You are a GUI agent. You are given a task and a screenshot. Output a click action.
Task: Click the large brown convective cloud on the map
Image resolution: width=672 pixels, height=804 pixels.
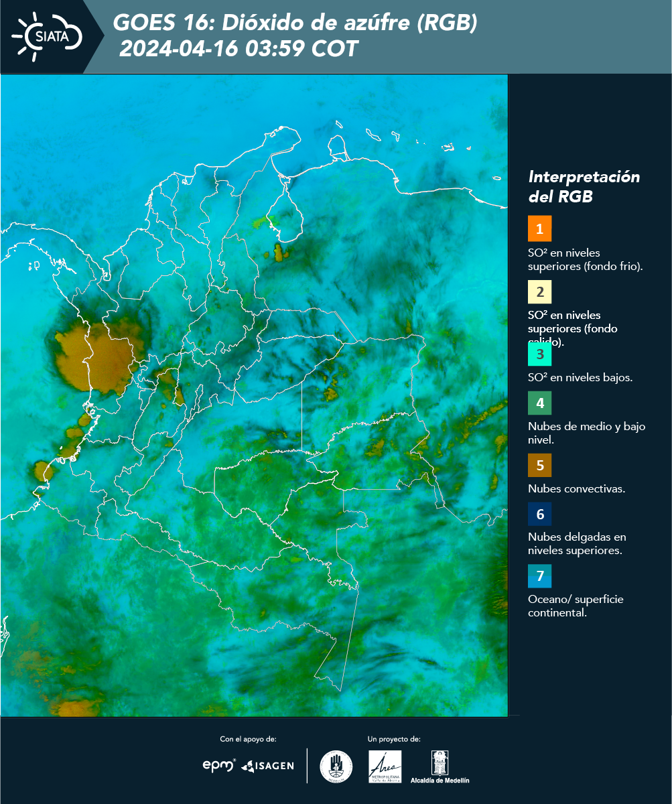[99, 358]
